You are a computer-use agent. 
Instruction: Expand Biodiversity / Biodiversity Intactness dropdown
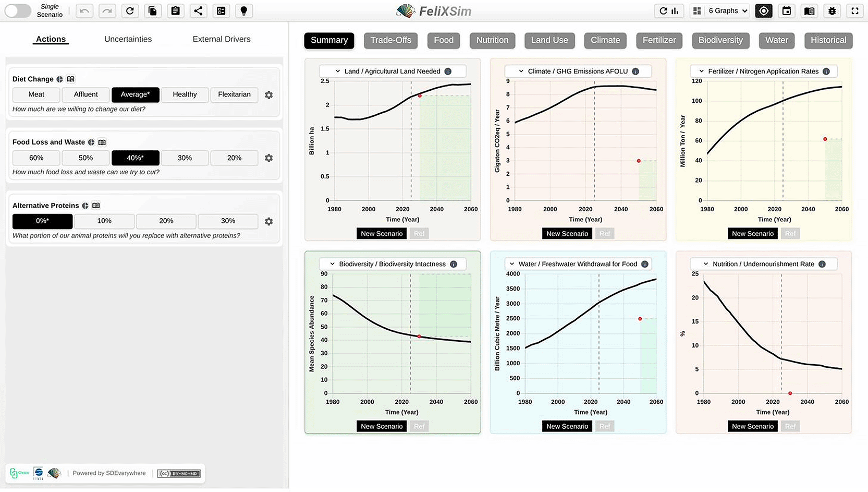click(x=393, y=265)
